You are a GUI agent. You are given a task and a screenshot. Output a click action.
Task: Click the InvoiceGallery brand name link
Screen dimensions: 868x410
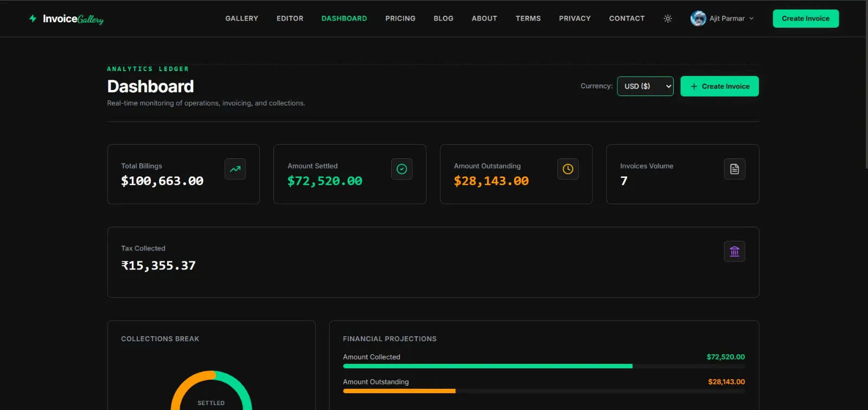coord(73,19)
